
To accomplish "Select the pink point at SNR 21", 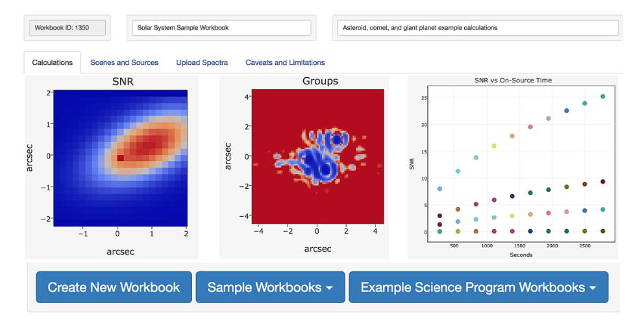I will pos(549,119).
